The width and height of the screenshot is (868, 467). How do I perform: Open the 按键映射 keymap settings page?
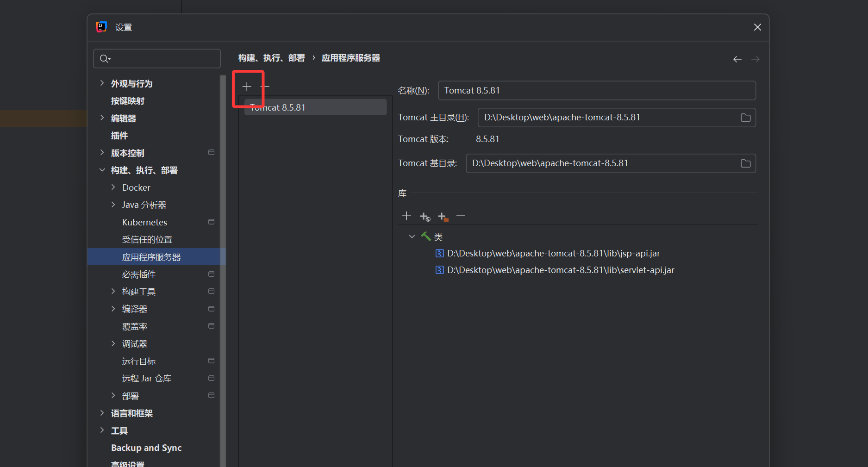click(128, 101)
